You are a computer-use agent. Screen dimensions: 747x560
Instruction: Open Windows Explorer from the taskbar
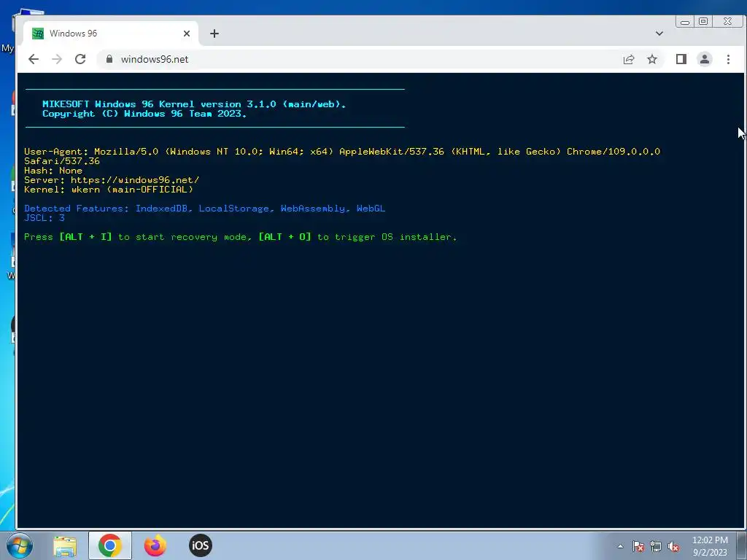[65, 545]
